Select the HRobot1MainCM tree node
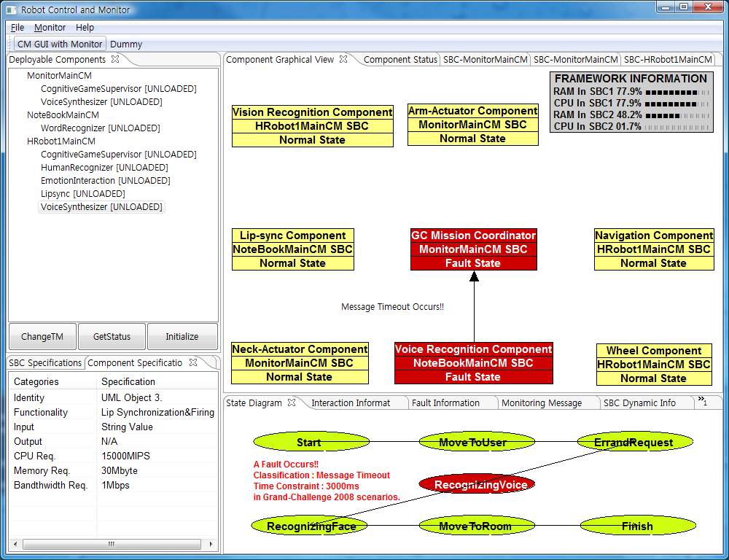Image resolution: width=729 pixels, height=560 pixels. tap(61, 141)
